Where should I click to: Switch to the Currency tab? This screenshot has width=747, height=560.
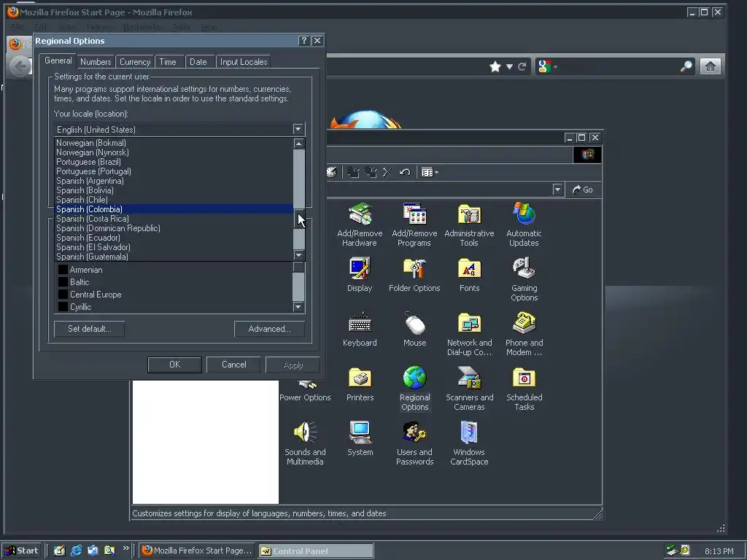135,62
